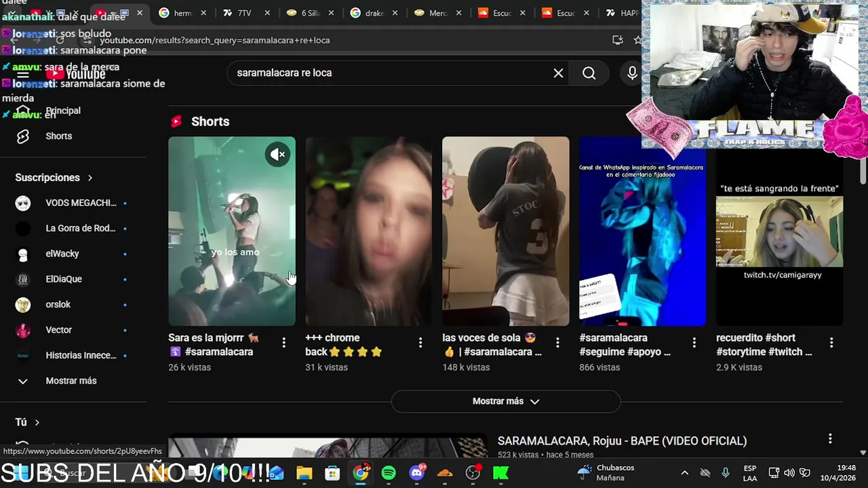Screen dimensions: 868x488
Task: Open the orslok channel avatar
Action: pyautogui.click(x=23, y=304)
